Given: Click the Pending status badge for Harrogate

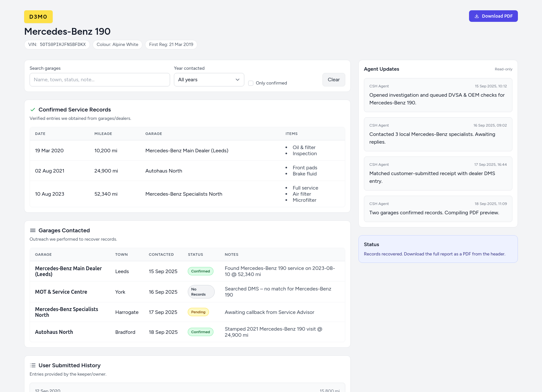Looking at the screenshot, I should pyautogui.click(x=198, y=312).
